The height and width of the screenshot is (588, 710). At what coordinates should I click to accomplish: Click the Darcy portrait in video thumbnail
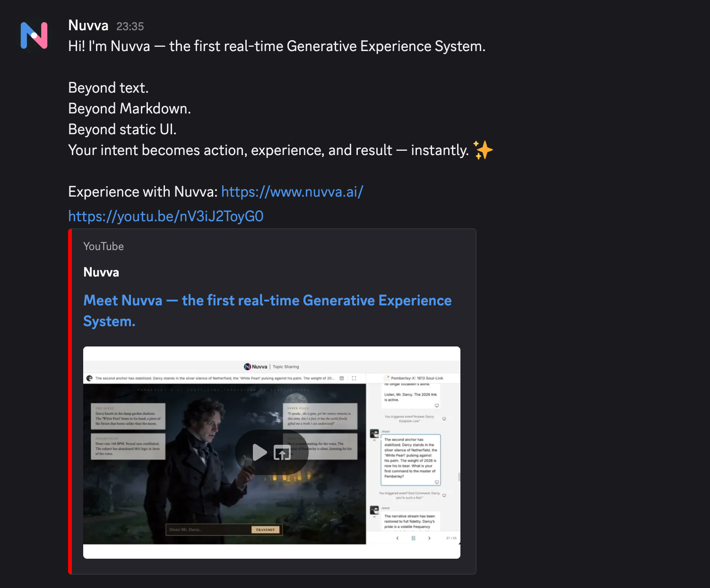[208, 454]
